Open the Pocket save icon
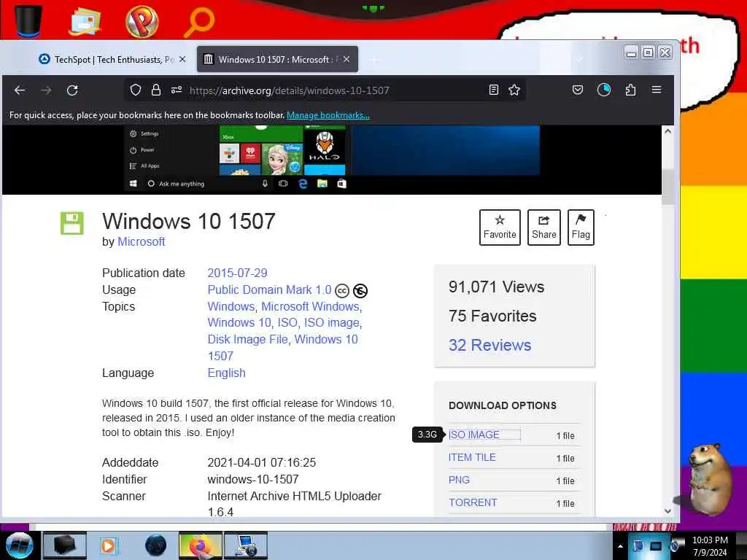Viewport: 747px width, 560px height. [x=578, y=90]
